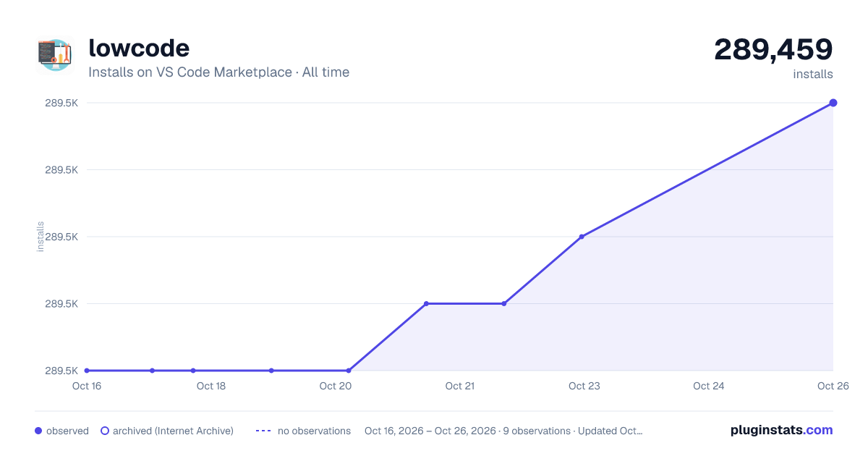Click the "archived (Internet Archive)" legend hollow circle

(x=105, y=431)
